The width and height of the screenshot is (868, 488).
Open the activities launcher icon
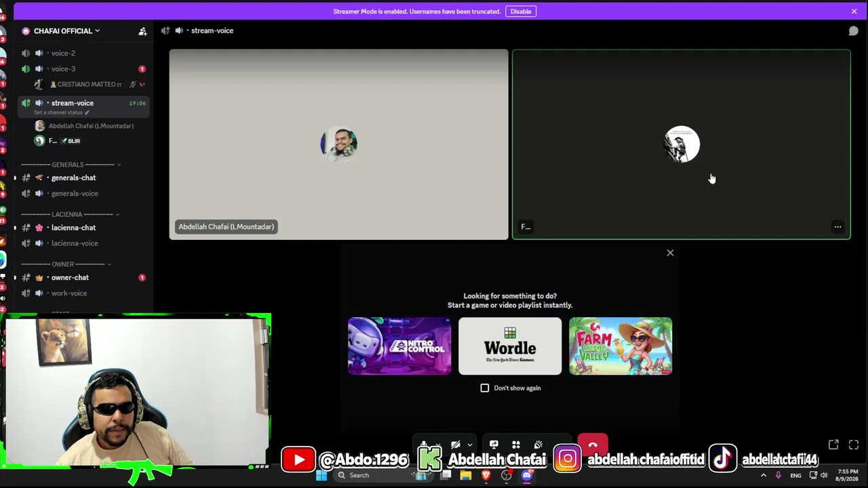516,445
